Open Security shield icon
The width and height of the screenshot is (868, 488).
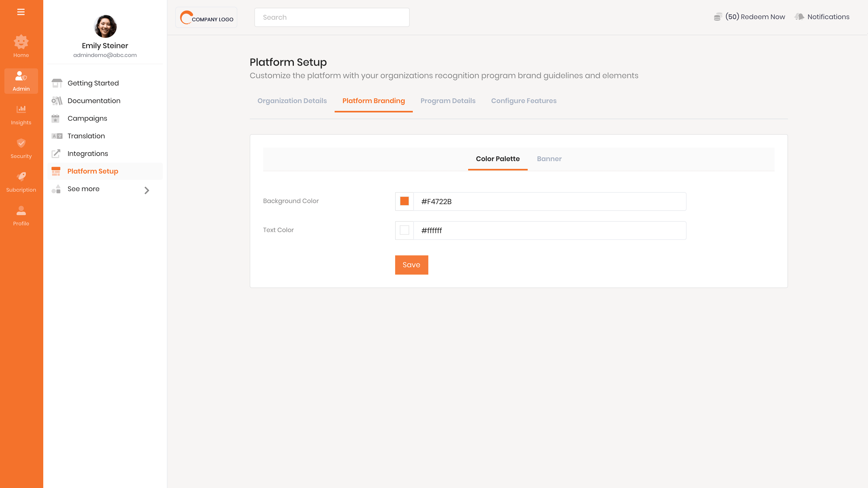[x=21, y=143]
